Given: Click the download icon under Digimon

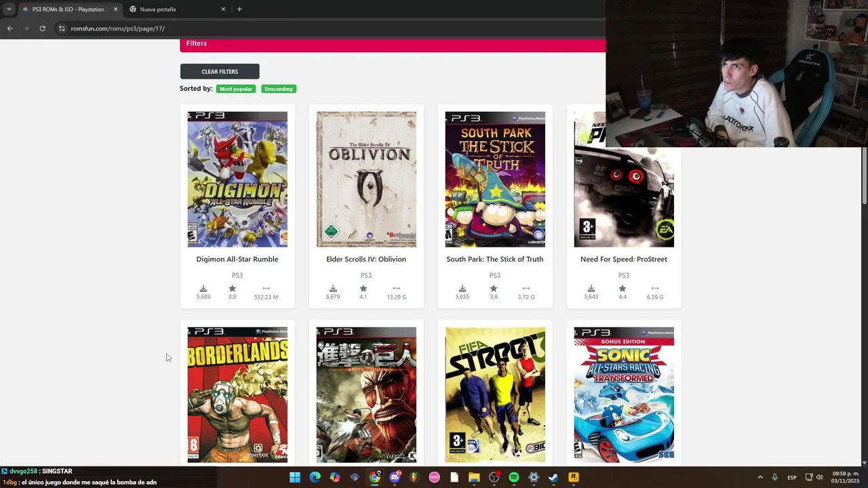Looking at the screenshot, I should point(203,289).
